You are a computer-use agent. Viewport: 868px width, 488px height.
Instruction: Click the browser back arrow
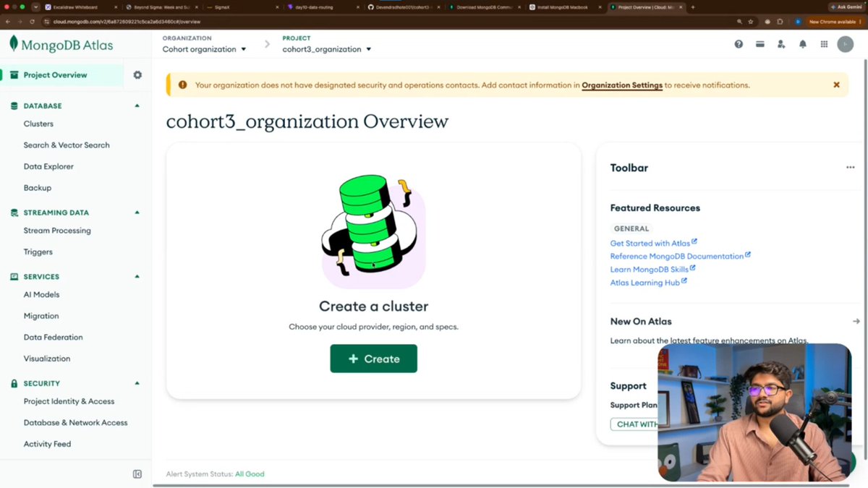[x=8, y=22]
